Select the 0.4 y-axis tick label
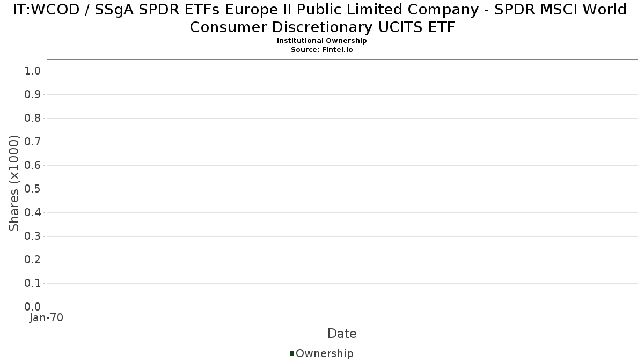Image resolution: width=644 pixels, height=362 pixels. coord(33,213)
